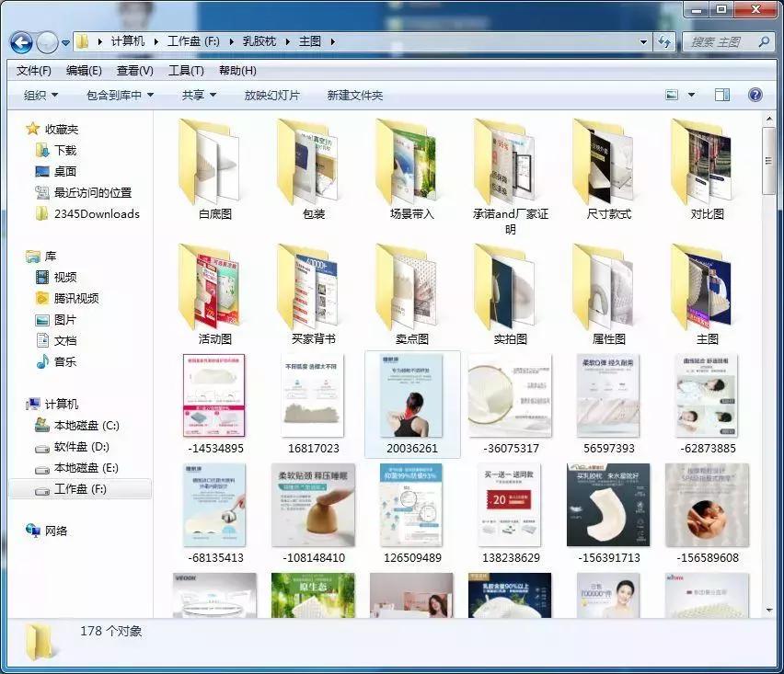784x674 pixels.
Task: Show the preview pane using its toolbar icon
Action: [x=722, y=94]
